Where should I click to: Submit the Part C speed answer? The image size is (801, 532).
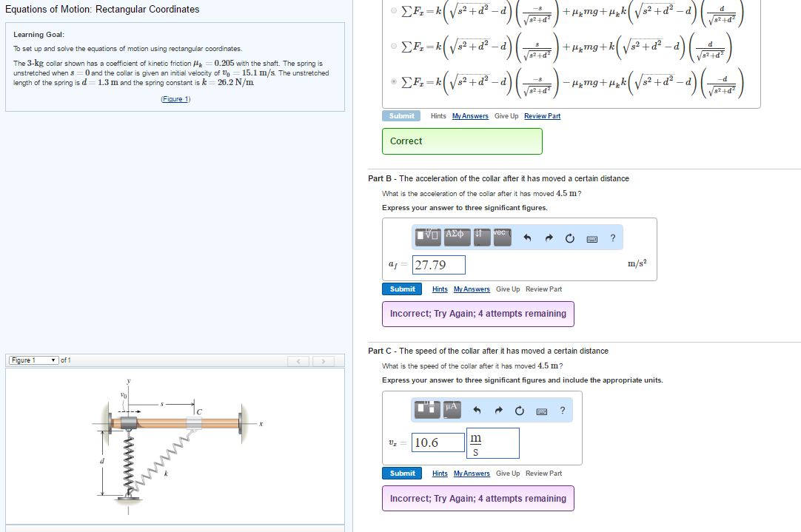pyautogui.click(x=401, y=473)
